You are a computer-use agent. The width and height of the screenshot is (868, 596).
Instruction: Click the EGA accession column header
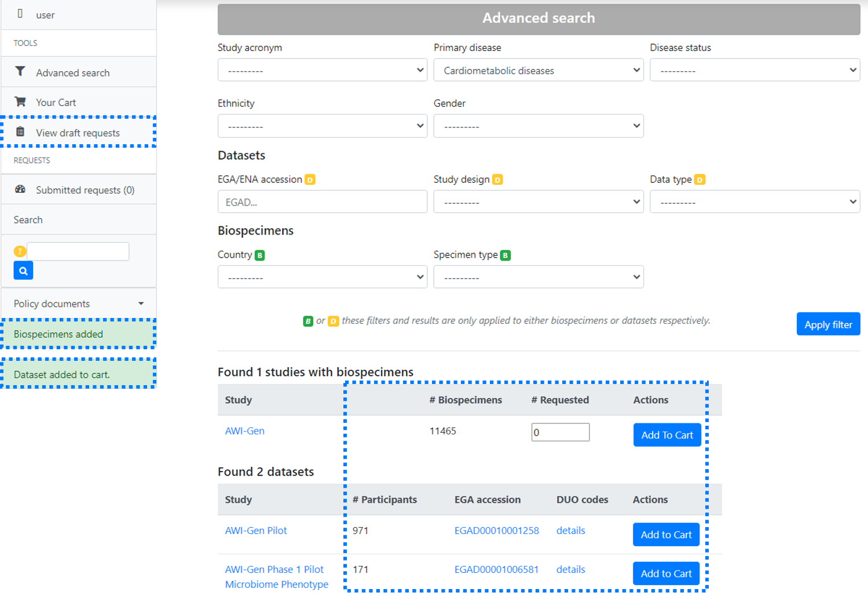pyautogui.click(x=488, y=499)
